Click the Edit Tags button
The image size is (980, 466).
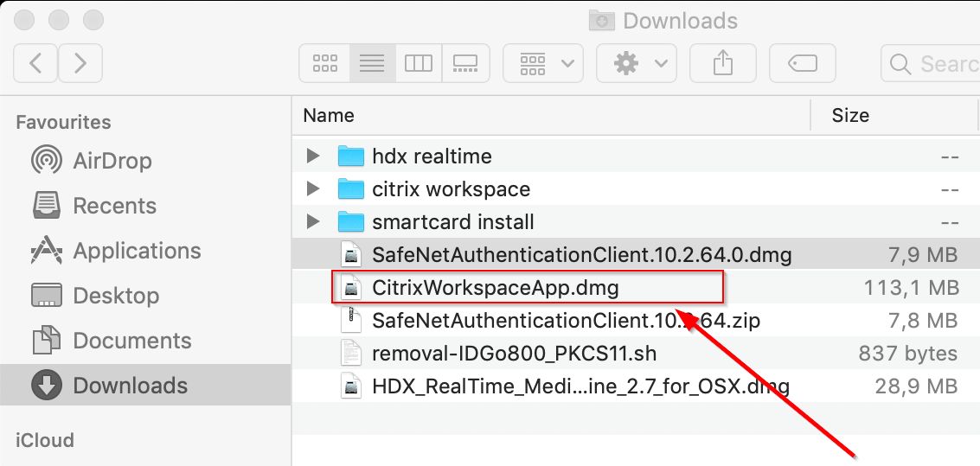[x=803, y=63]
